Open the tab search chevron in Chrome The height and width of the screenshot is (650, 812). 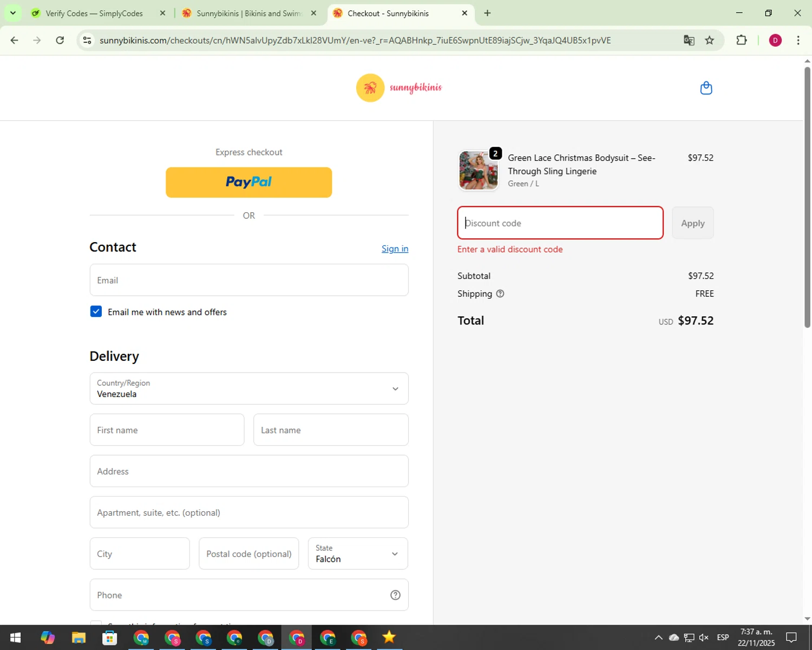pos(12,13)
